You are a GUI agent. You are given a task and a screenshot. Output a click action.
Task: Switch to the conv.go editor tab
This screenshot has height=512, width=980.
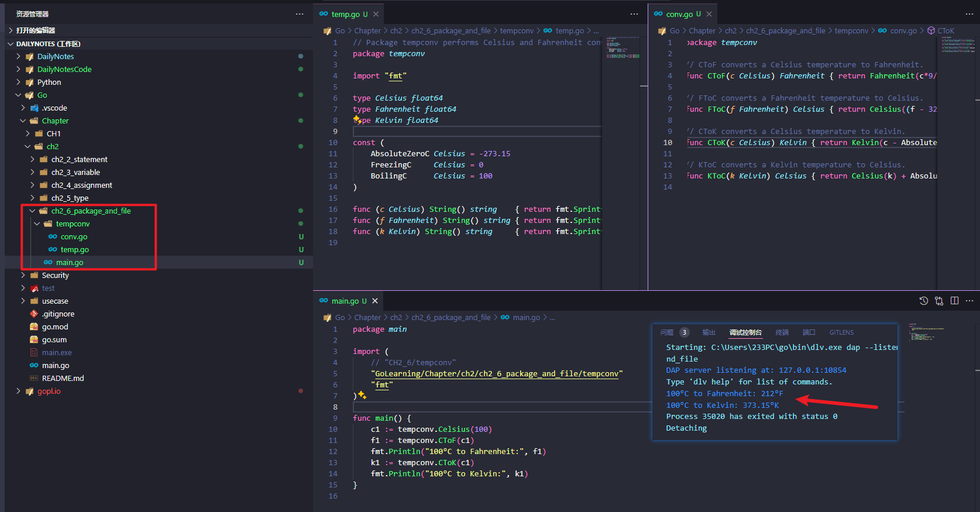click(683, 14)
